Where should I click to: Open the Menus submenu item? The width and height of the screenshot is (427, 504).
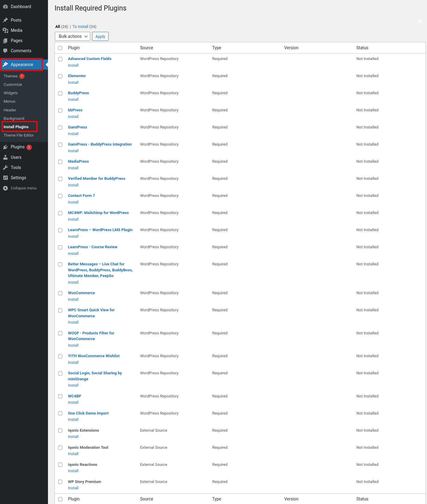(x=9, y=101)
